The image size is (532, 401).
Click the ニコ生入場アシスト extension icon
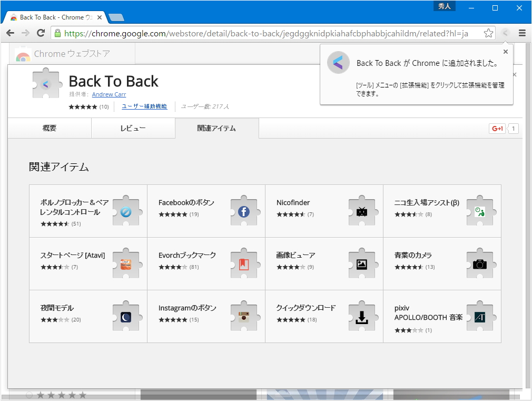point(479,211)
